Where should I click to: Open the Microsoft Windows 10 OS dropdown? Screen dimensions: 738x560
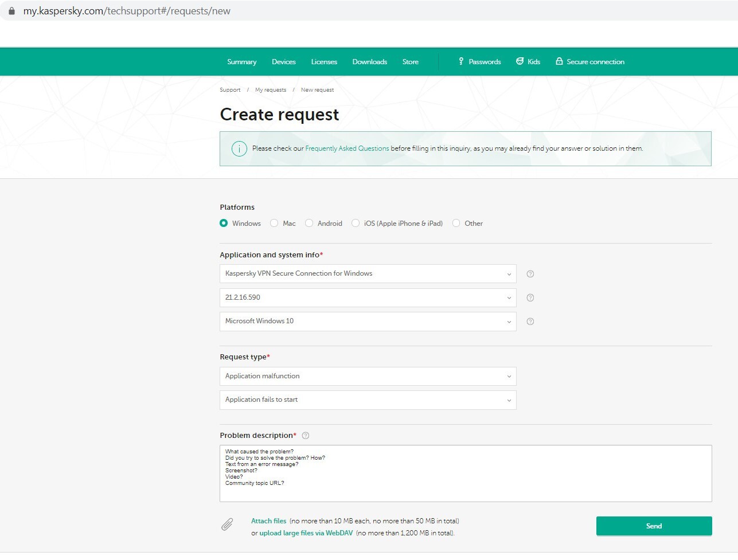[x=368, y=322]
